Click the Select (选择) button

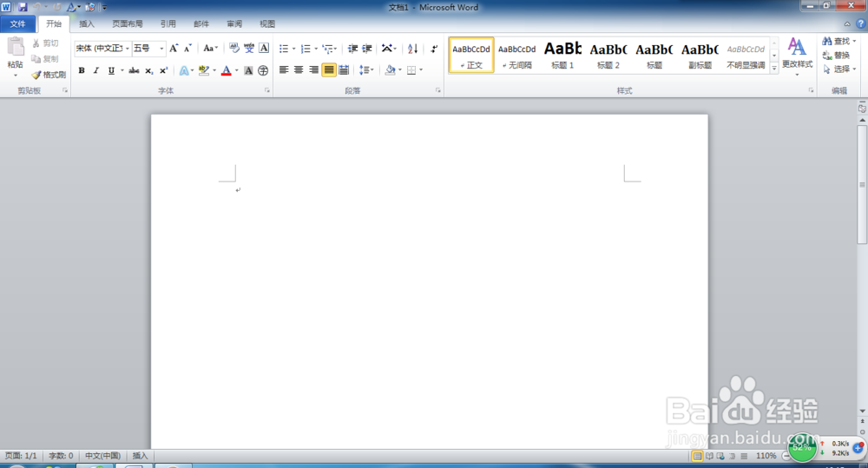point(839,69)
